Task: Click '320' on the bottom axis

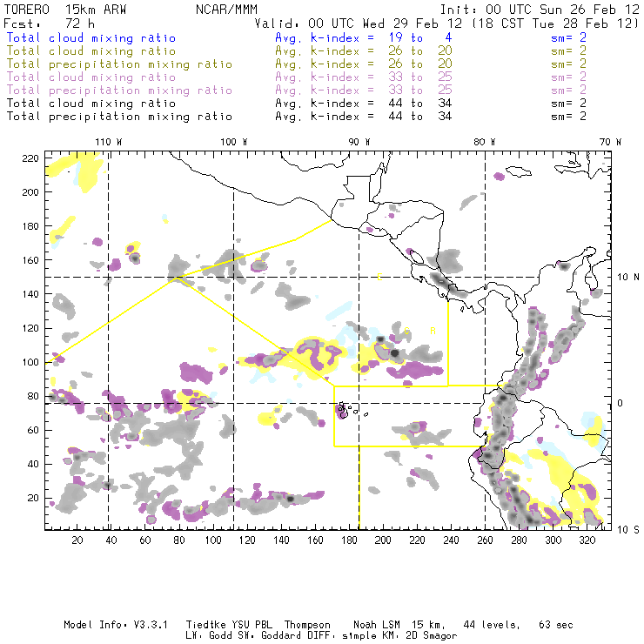Action: coord(587,540)
